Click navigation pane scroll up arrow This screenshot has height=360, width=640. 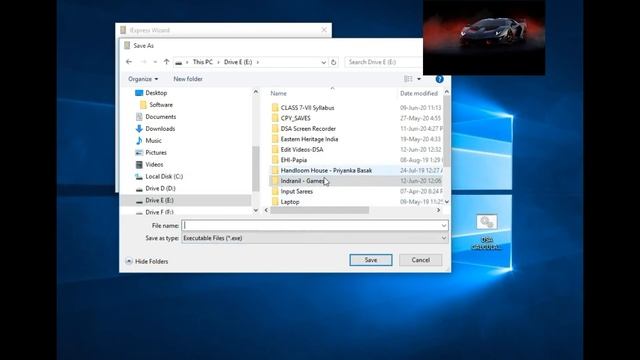click(256, 92)
